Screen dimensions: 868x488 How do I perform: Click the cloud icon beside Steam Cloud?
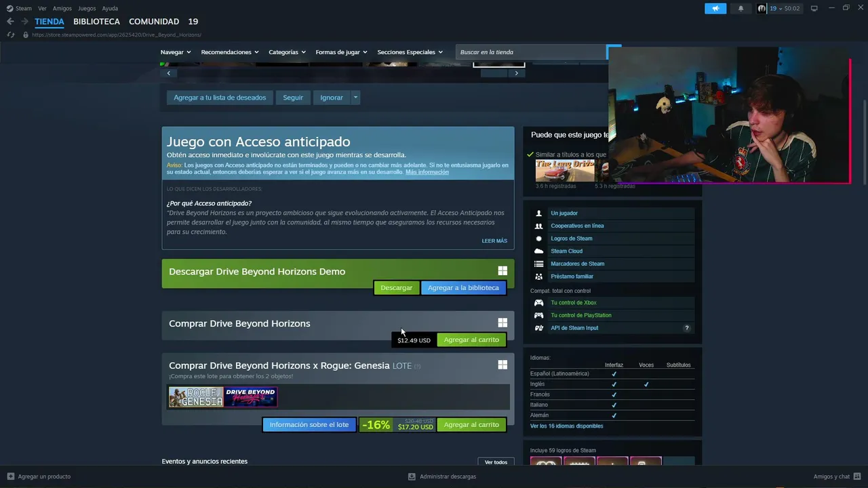click(538, 251)
